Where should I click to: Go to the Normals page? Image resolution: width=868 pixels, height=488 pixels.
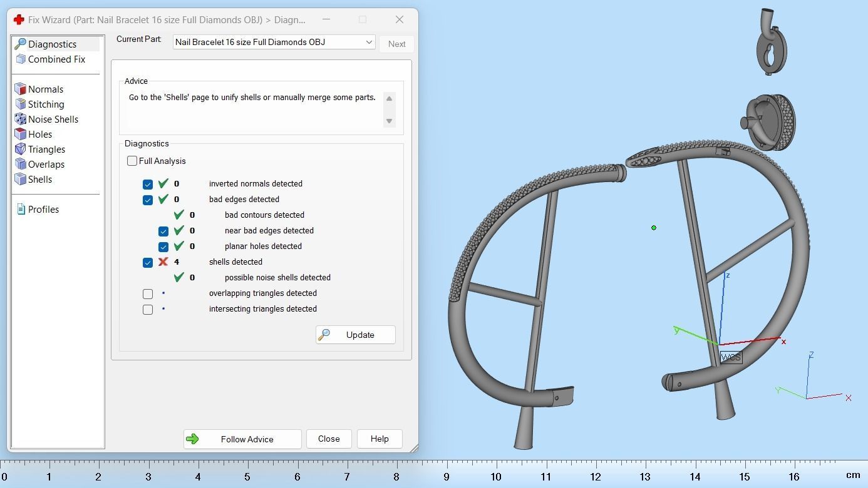(x=45, y=89)
